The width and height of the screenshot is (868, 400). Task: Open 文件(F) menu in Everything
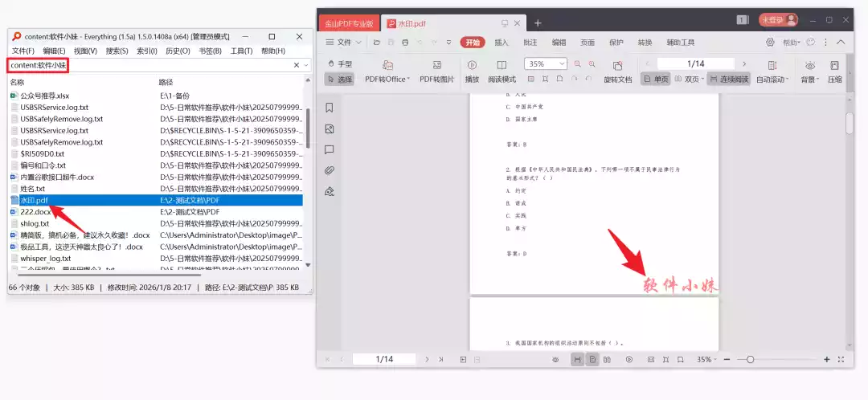tap(23, 51)
